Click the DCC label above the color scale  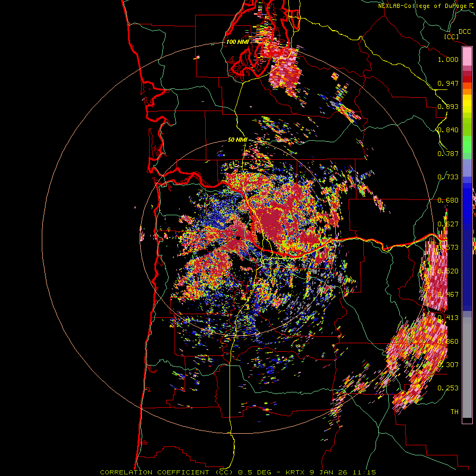click(x=464, y=32)
